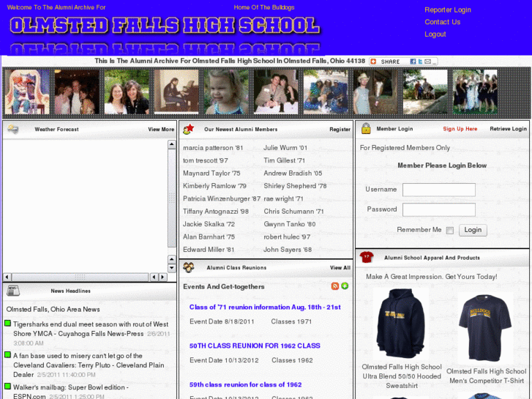Viewport: 532px width, 399px height.
Task: Open the hooded sweatshirt product image
Action: (x=401, y=323)
